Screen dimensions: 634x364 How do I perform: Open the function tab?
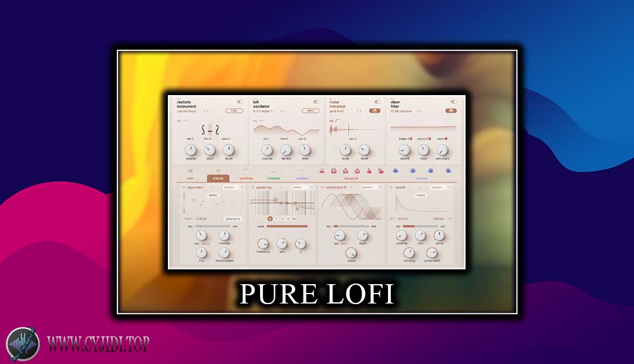[x=274, y=178]
